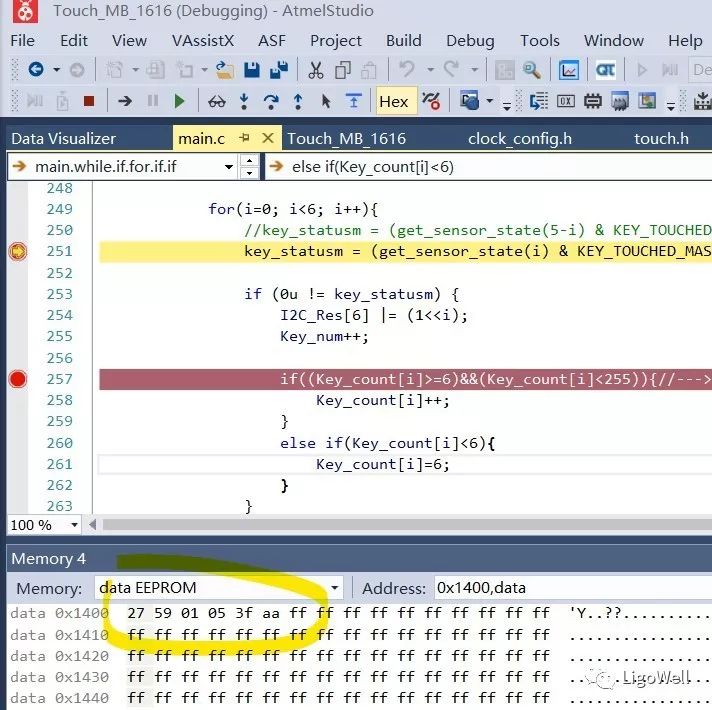Open the Build menu
The height and width of the screenshot is (710, 712).
point(404,41)
